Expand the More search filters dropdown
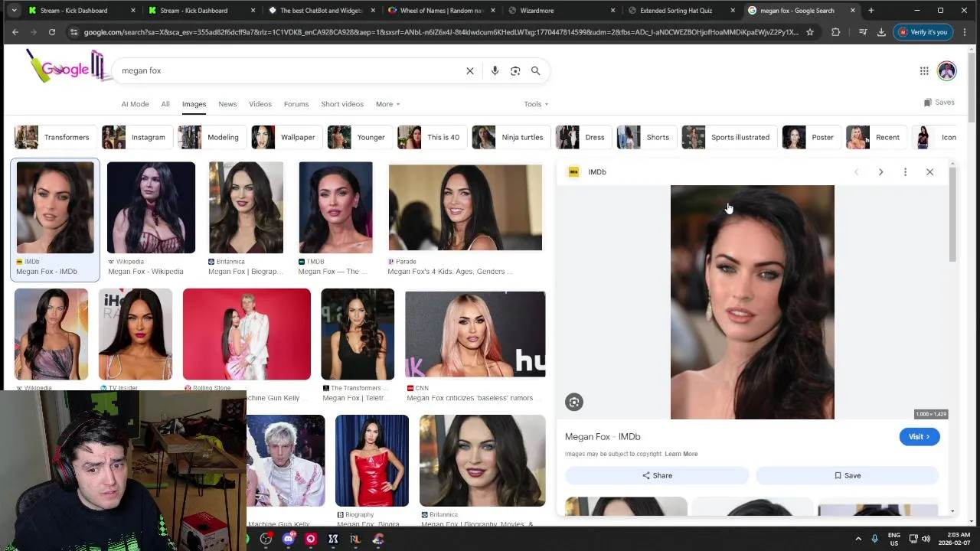980x551 pixels. click(387, 104)
